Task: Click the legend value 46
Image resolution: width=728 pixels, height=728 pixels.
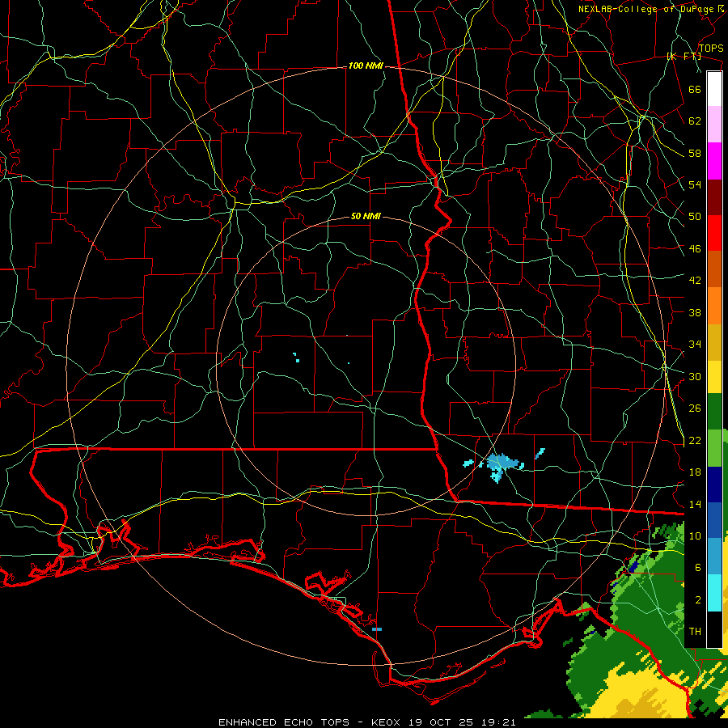Action: [x=695, y=249]
